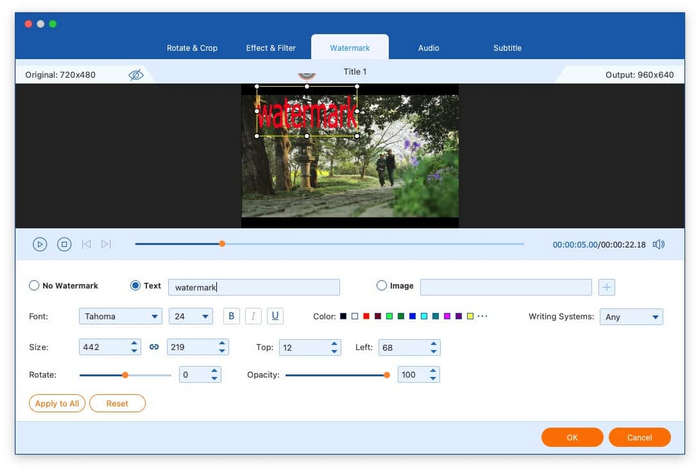The image size is (700, 472).
Task: Toggle bold text formatting
Action: click(231, 316)
